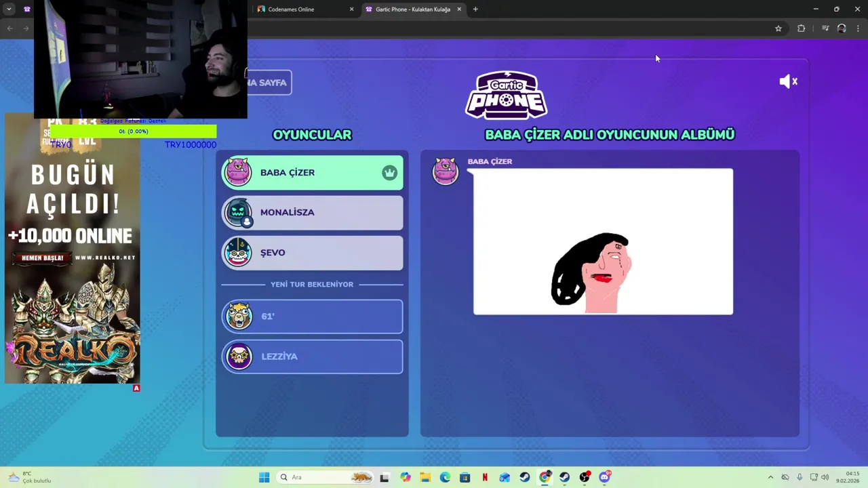Open a new browser tab

click(475, 9)
